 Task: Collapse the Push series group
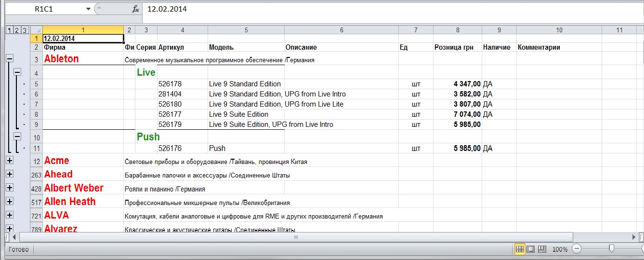coord(17,136)
